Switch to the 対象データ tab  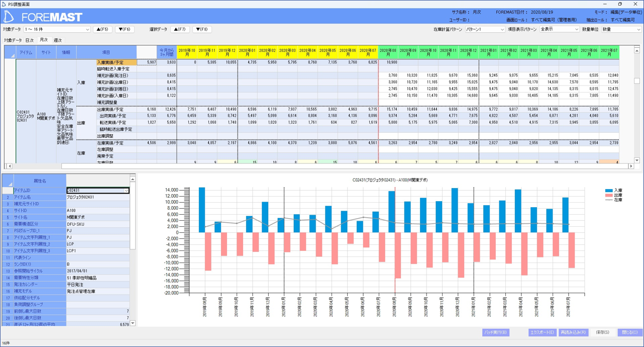13,40
